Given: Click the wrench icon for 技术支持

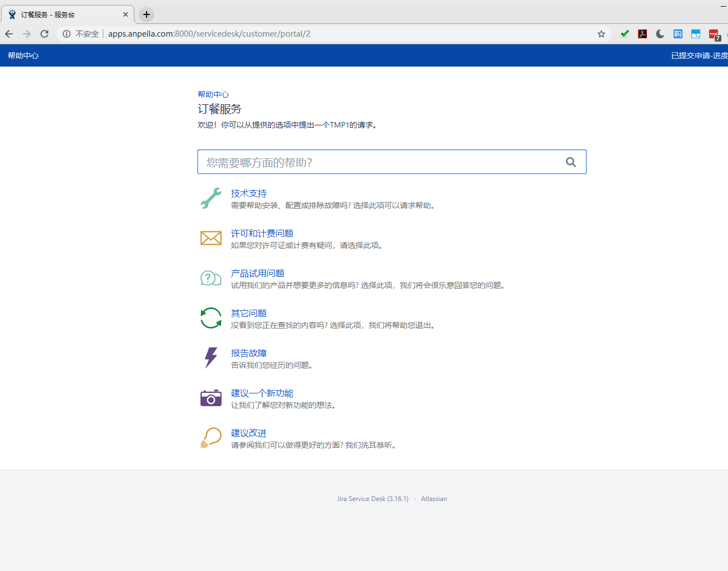Looking at the screenshot, I should (x=211, y=198).
